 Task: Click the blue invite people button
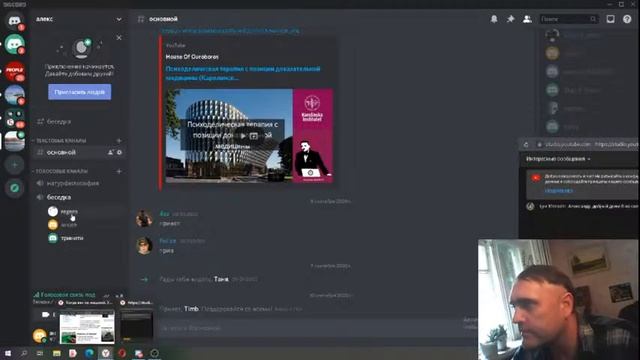pyautogui.click(x=80, y=92)
